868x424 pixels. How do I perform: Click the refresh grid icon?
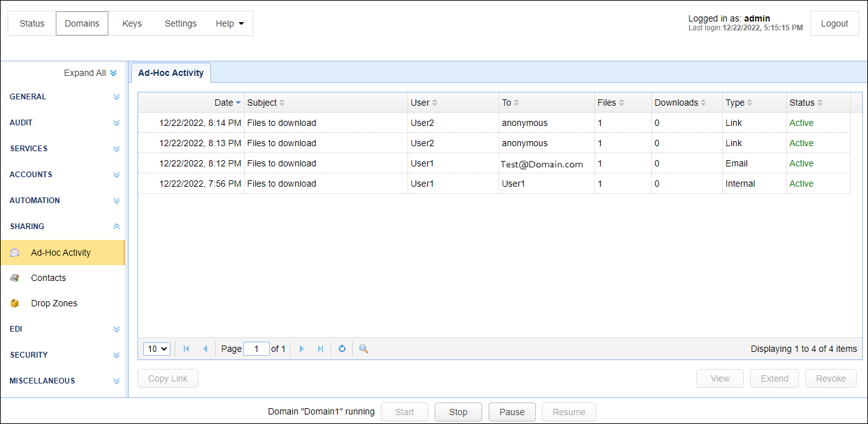click(342, 349)
